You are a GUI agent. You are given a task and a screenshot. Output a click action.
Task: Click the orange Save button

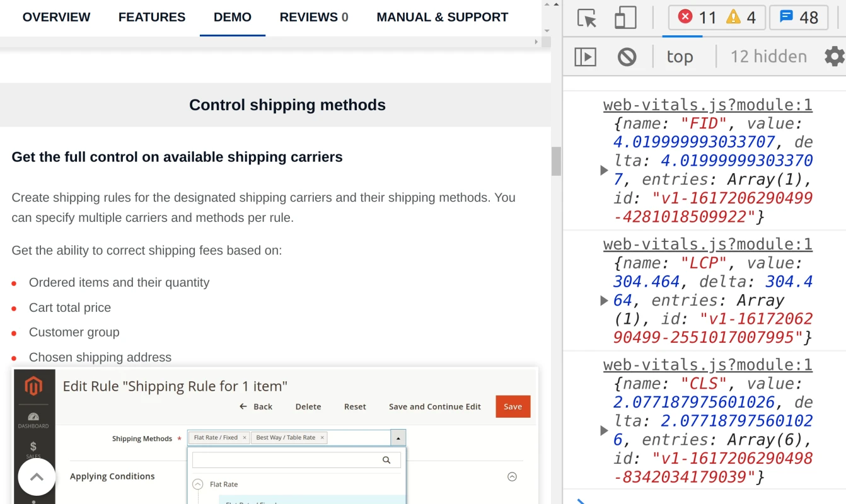513,406
